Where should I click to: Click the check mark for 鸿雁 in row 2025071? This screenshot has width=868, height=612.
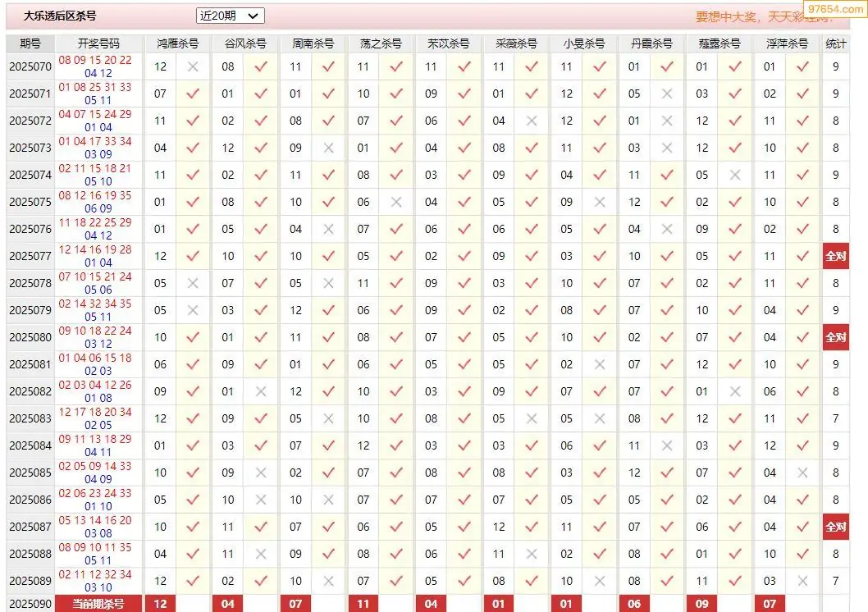tap(193, 94)
